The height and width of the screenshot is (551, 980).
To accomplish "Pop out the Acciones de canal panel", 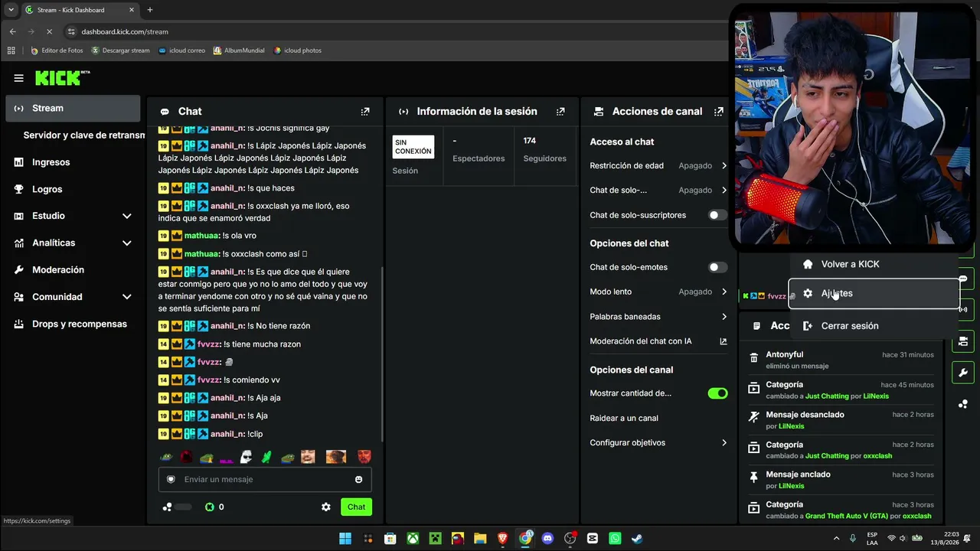I will pos(718,111).
